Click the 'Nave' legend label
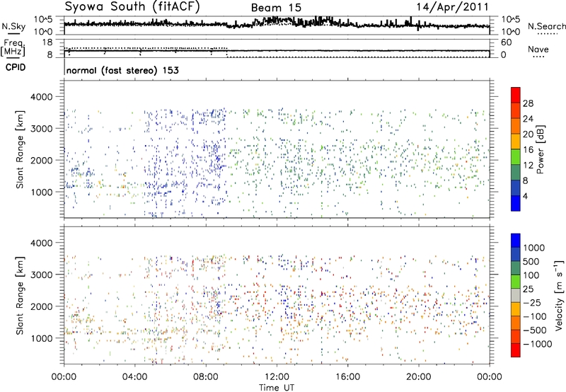 [538, 49]
